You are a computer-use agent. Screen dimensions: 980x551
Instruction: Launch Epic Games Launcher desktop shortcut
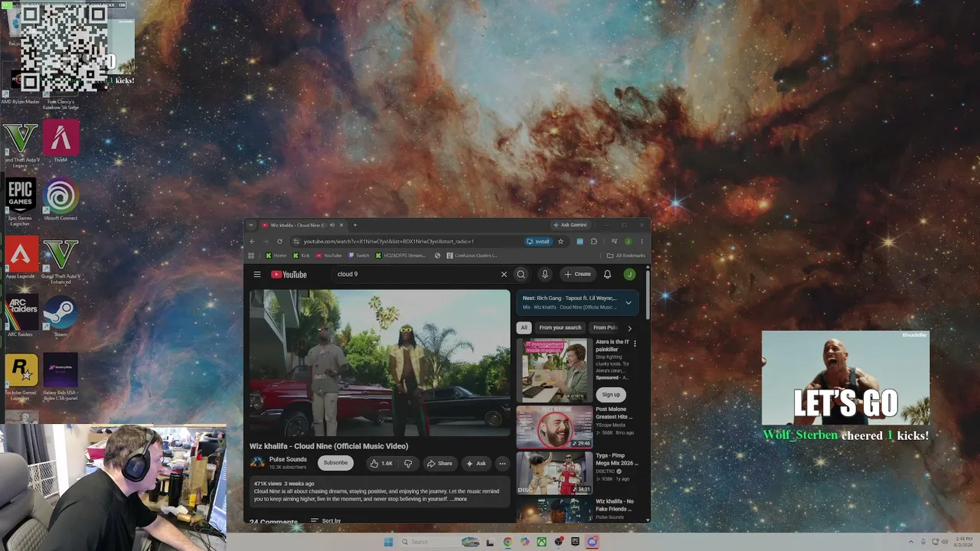(20, 203)
